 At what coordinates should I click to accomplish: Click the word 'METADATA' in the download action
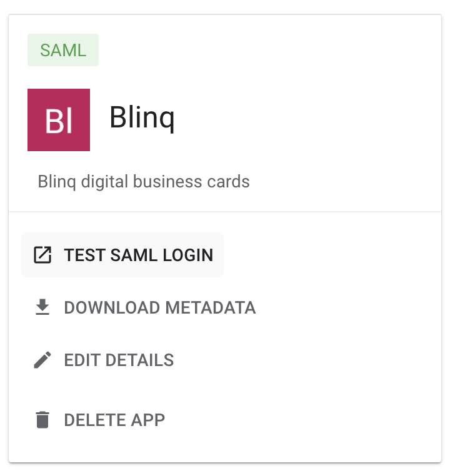(211, 307)
